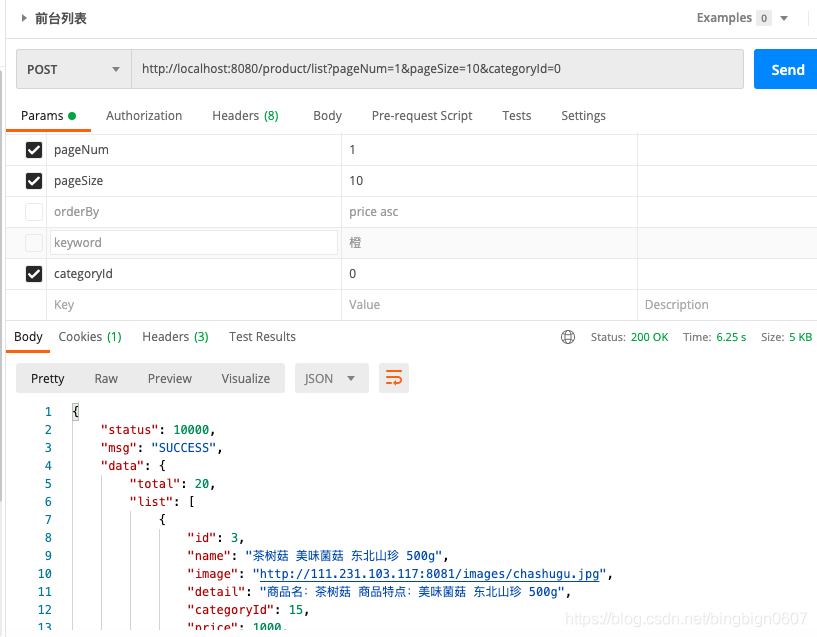This screenshot has width=817, height=637.
Task: Enable the orderBy parameter checkbox
Action: pyautogui.click(x=34, y=212)
